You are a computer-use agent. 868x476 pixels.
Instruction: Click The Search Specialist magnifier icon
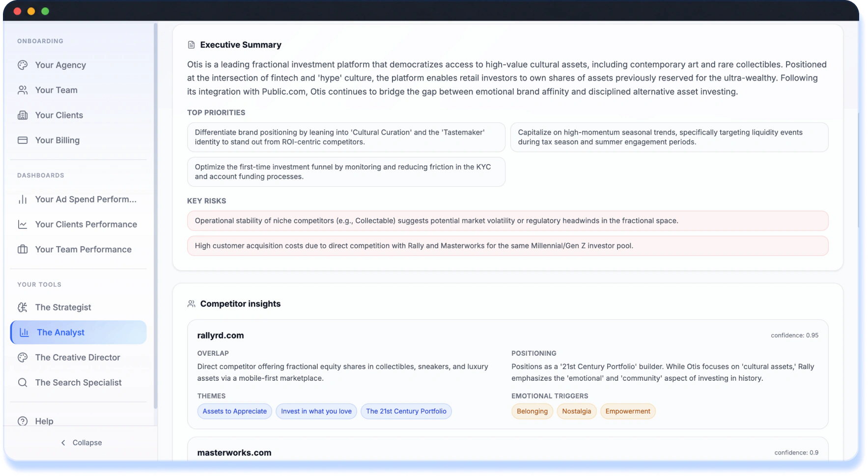[x=23, y=382]
